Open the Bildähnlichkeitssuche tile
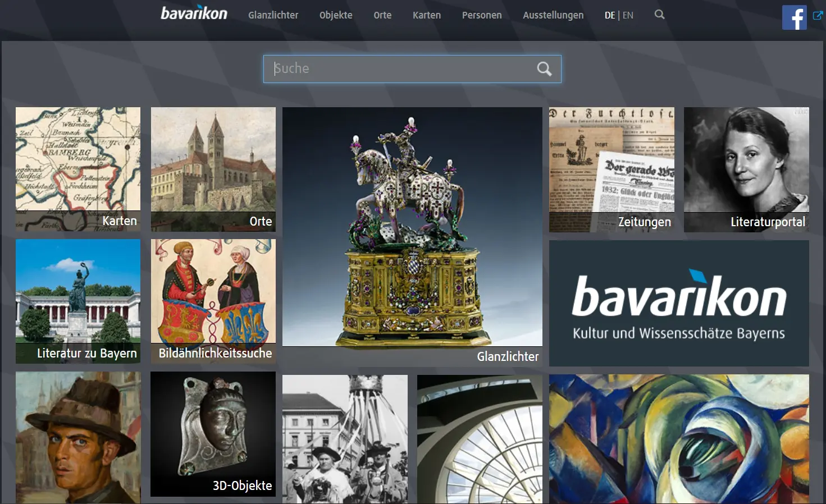This screenshot has height=504, width=826. (213, 301)
